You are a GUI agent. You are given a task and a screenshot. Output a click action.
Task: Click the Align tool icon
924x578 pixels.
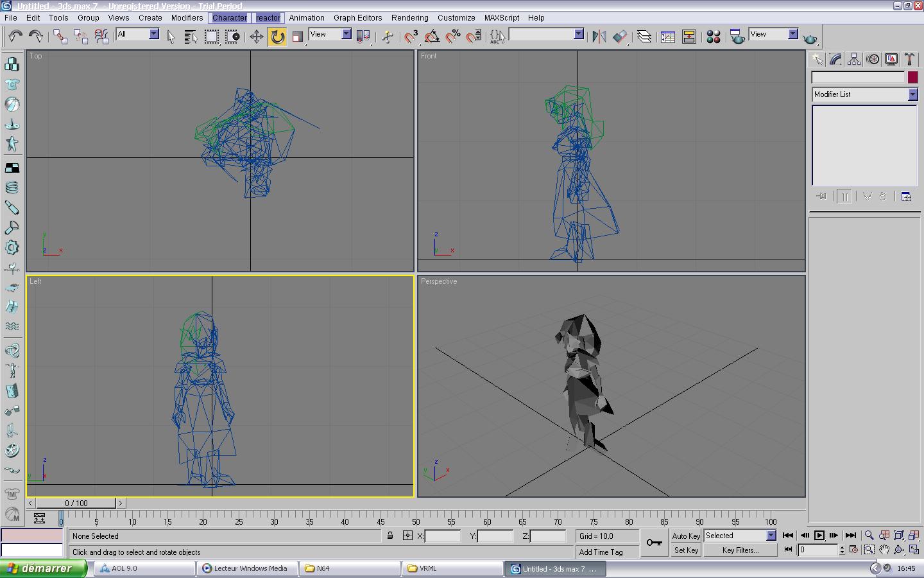click(620, 37)
